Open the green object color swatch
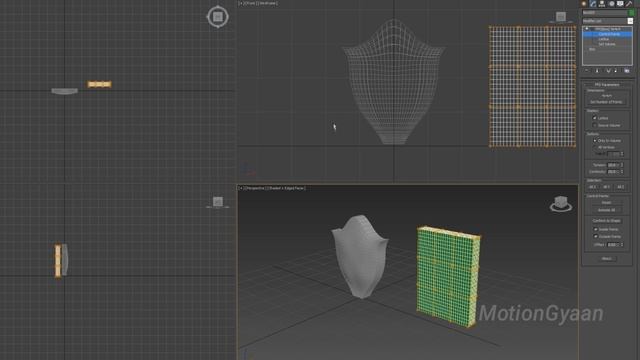 (631, 13)
